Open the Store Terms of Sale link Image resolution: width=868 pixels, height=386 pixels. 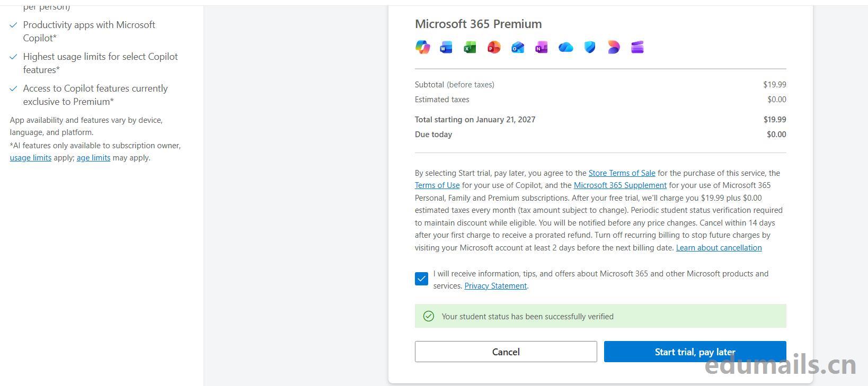pos(622,173)
